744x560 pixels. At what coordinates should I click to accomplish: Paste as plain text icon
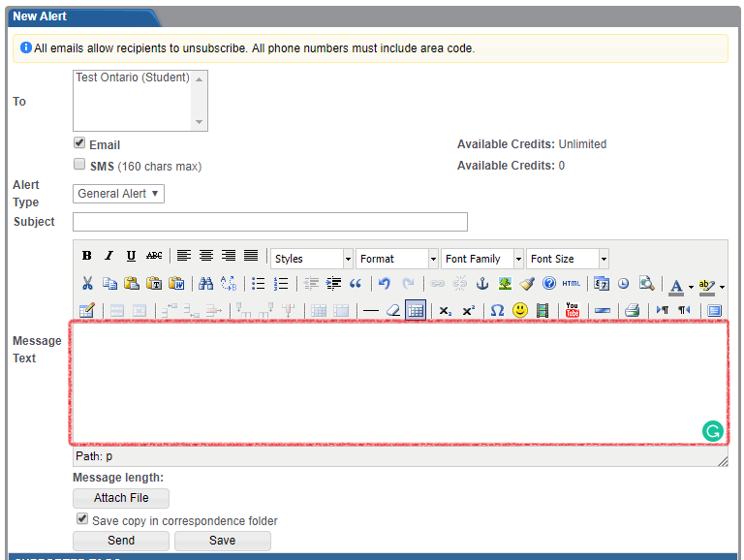pyautogui.click(x=154, y=283)
